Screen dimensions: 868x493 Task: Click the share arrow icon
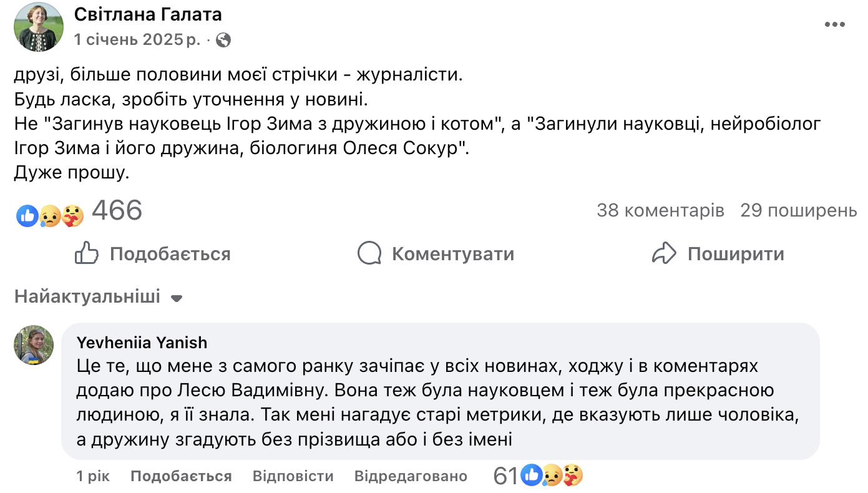point(664,253)
